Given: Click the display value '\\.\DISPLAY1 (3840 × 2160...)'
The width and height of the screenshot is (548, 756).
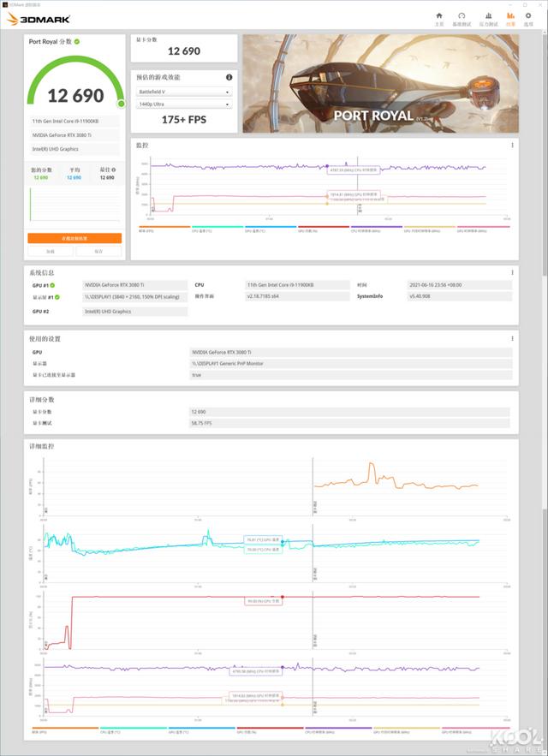Looking at the screenshot, I should tap(135, 296).
